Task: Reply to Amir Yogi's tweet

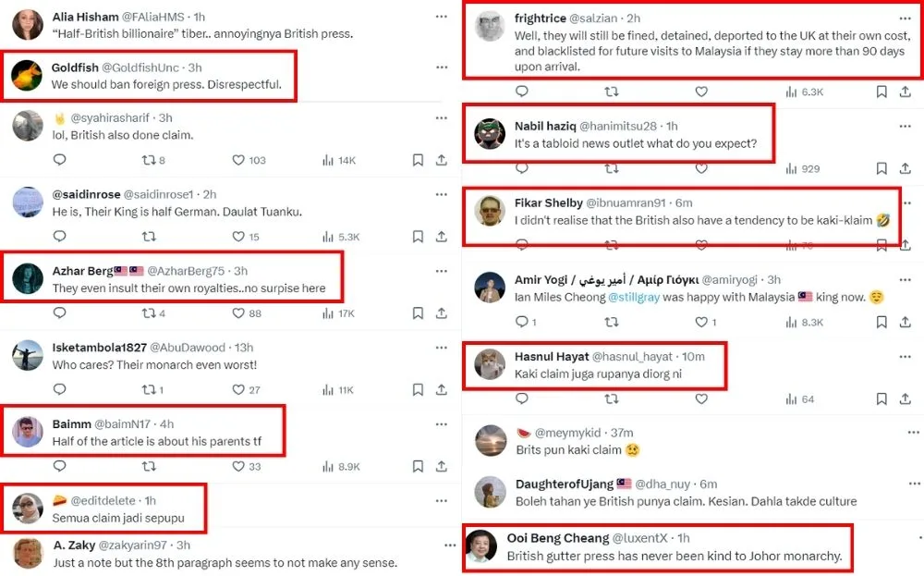Action: pyautogui.click(x=522, y=322)
